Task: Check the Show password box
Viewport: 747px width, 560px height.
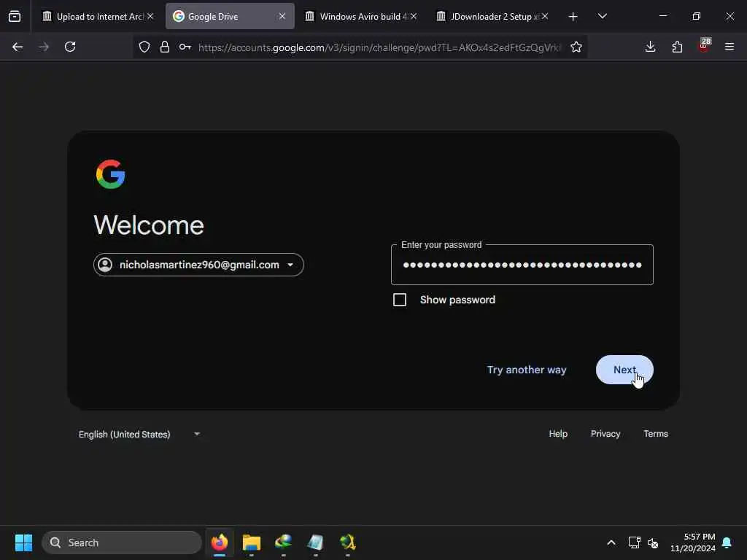Action: pyautogui.click(x=400, y=300)
